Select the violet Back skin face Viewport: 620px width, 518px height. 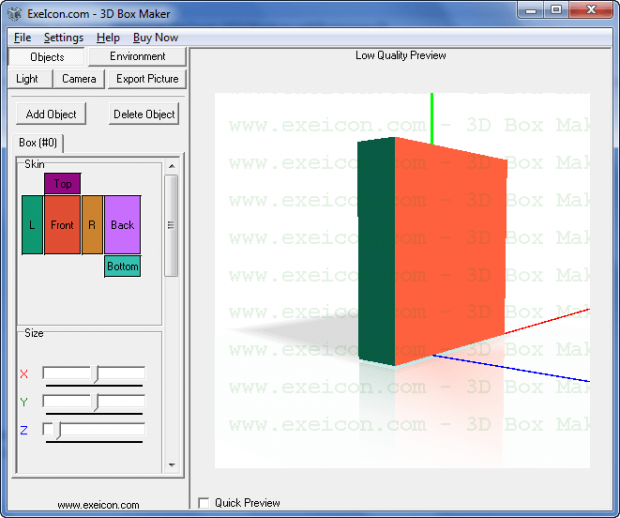[x=122, y=225]
